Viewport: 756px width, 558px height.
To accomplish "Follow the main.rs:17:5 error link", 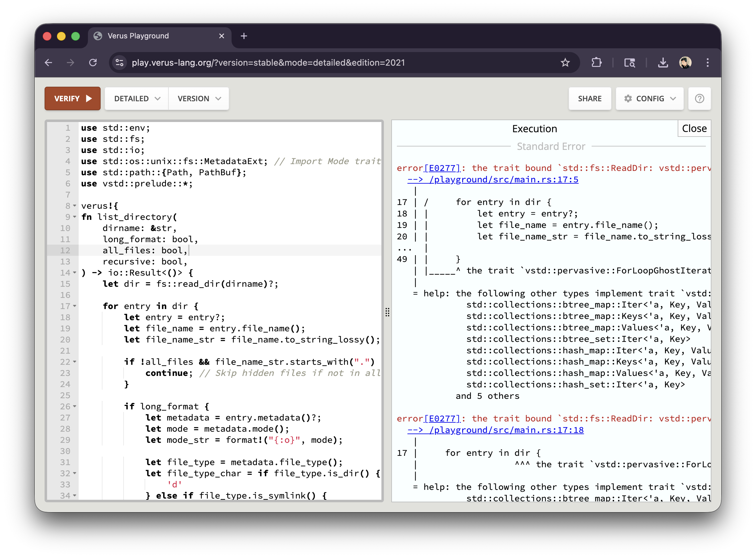I will point(493,180).
